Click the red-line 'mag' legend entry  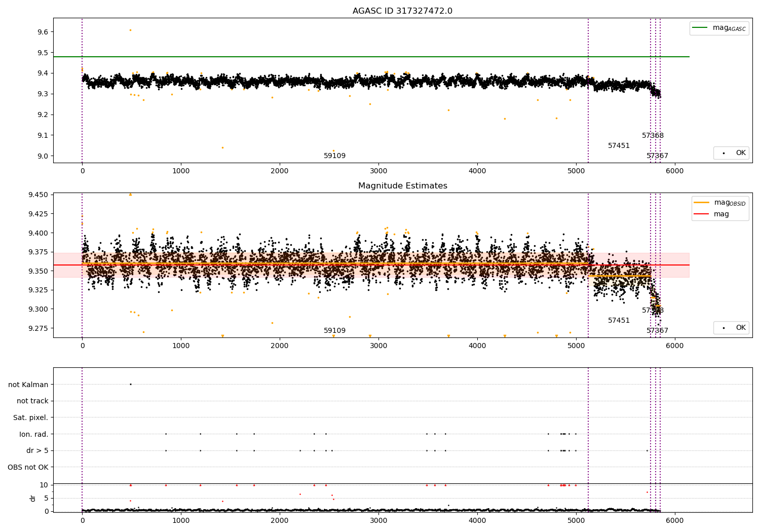711,214
